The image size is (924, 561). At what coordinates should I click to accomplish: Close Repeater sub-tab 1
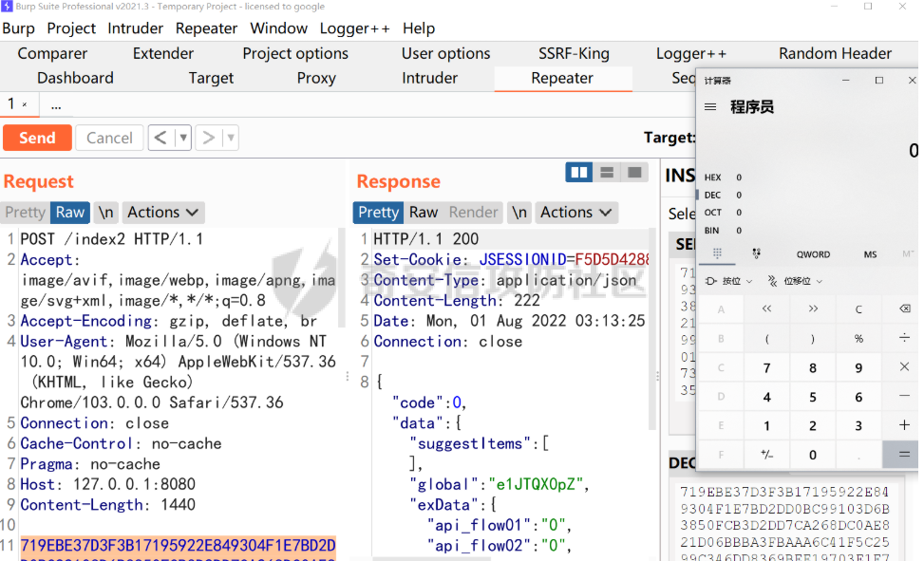[x=25, y=105]
